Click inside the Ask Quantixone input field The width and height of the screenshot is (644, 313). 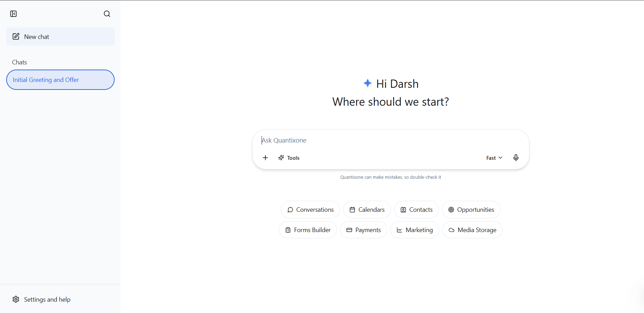point(390,140)
